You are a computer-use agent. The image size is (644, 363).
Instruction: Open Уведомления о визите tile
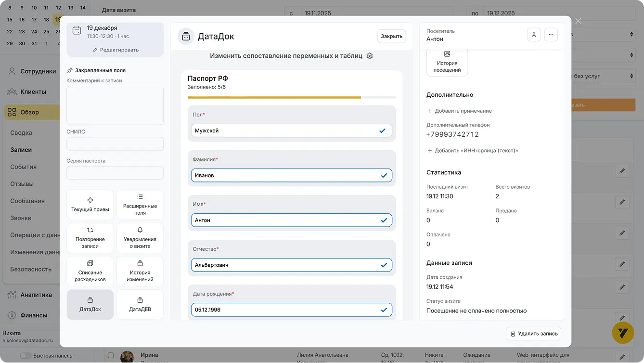pyautogui.click(x=140, y=238)
